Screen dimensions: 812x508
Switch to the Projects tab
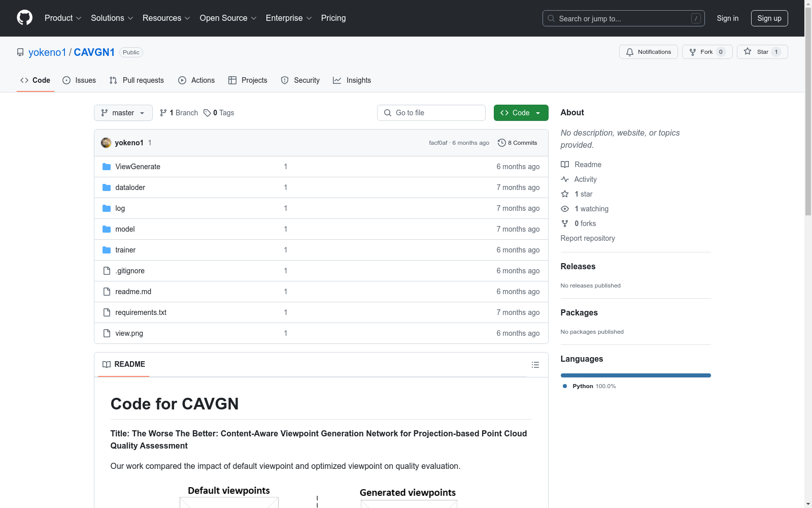tap(248, 80)
